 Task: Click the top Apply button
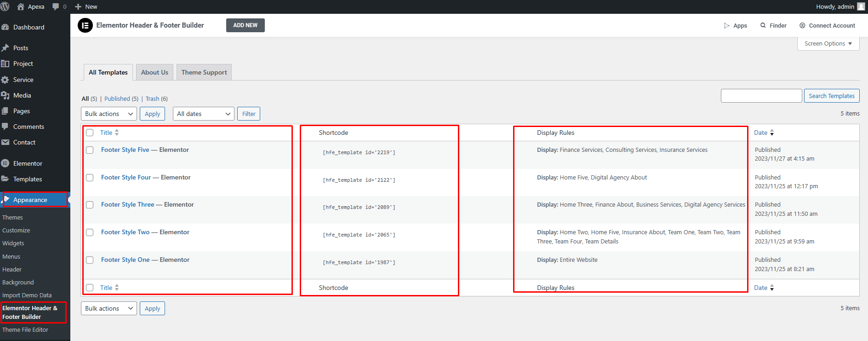tap(153, 114)
